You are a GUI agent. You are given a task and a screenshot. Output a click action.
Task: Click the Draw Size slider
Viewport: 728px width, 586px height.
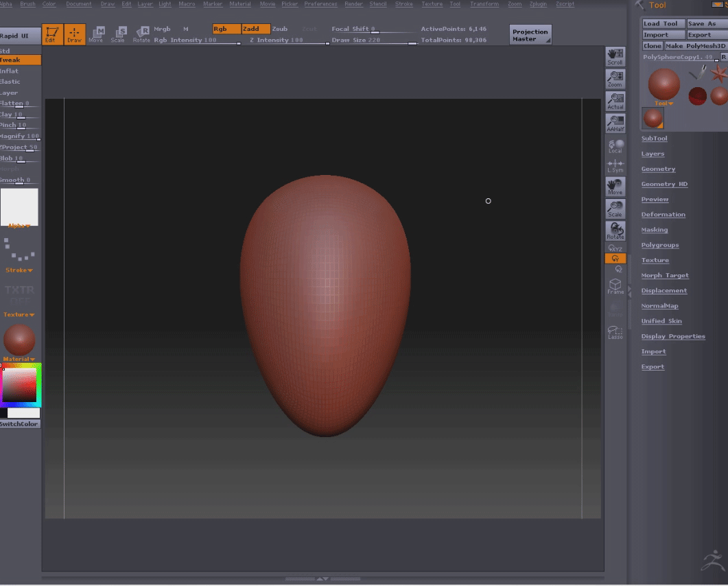pyautogui.click(x=374, y=40)
